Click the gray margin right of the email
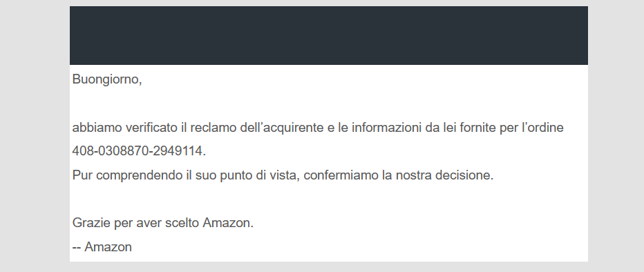This screenshot has width=644, height=272. click(x=616, y=136)
